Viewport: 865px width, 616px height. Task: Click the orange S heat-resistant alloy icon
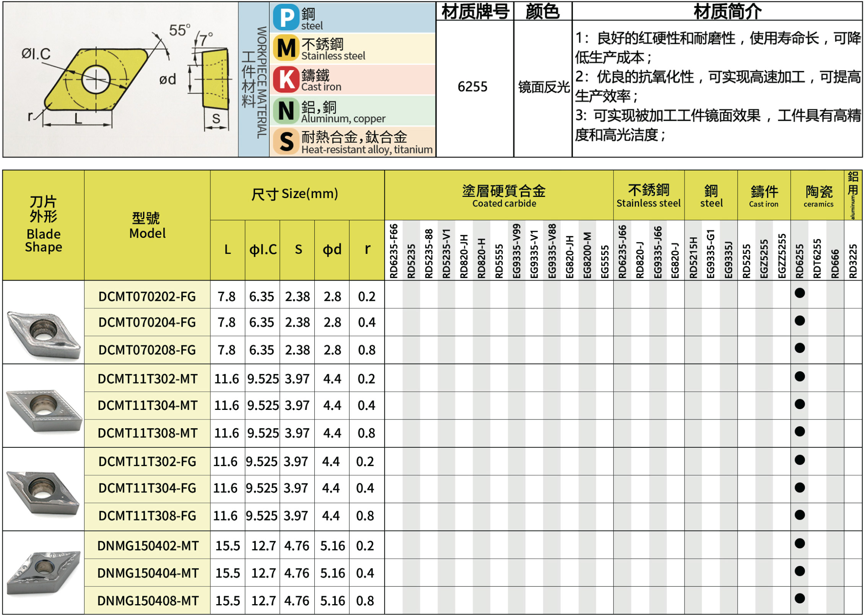click(286, 141)
